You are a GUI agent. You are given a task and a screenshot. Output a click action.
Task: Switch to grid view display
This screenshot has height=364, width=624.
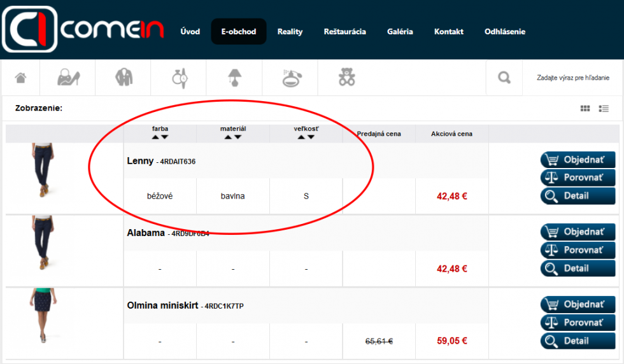tap(585, 108)
